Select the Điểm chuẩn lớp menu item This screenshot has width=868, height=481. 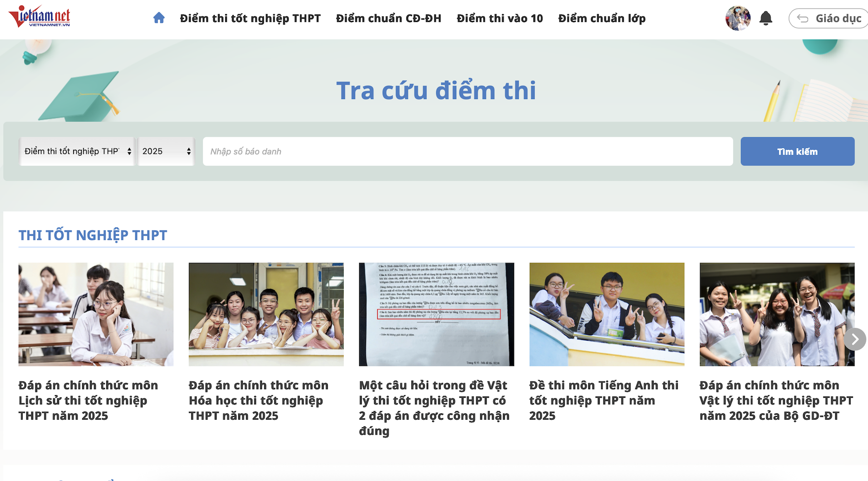[602, 18]
